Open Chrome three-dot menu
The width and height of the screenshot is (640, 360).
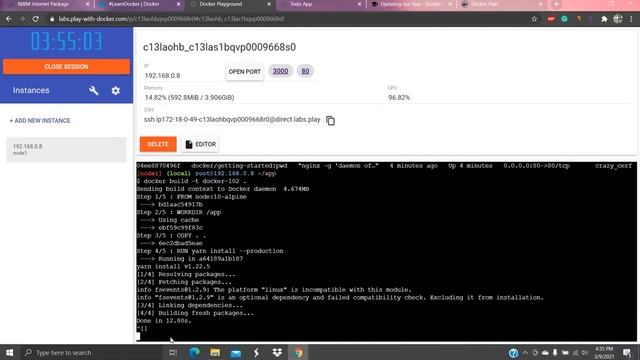(631, 19)
